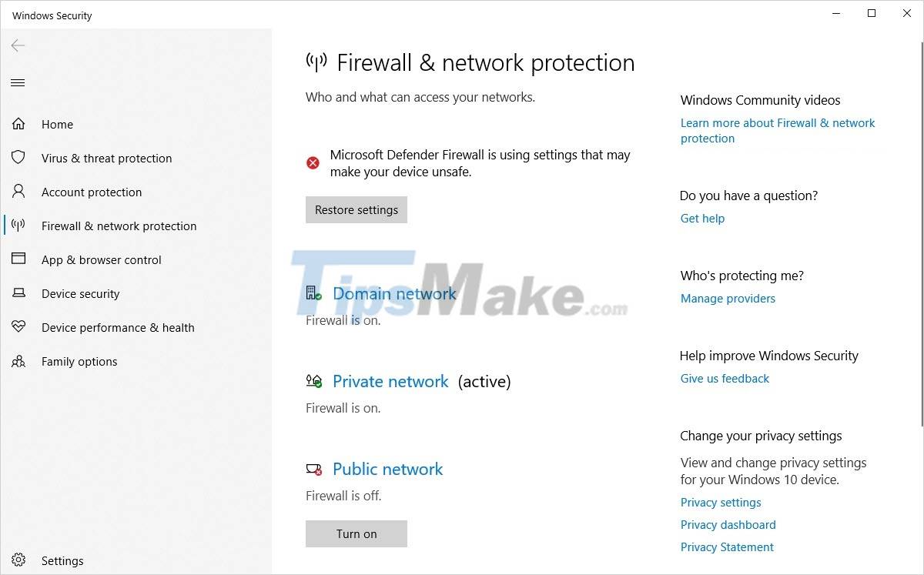Click Manage providers link
This screenshot has width=924, height=575.
[x=728, y=298]
